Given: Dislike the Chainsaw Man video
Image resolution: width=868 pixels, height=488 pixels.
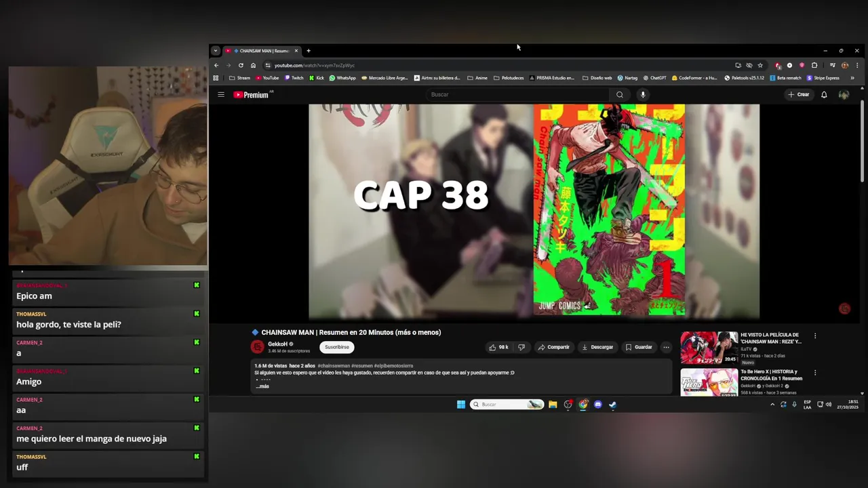Looking at the screenshot, I should 521,347.
